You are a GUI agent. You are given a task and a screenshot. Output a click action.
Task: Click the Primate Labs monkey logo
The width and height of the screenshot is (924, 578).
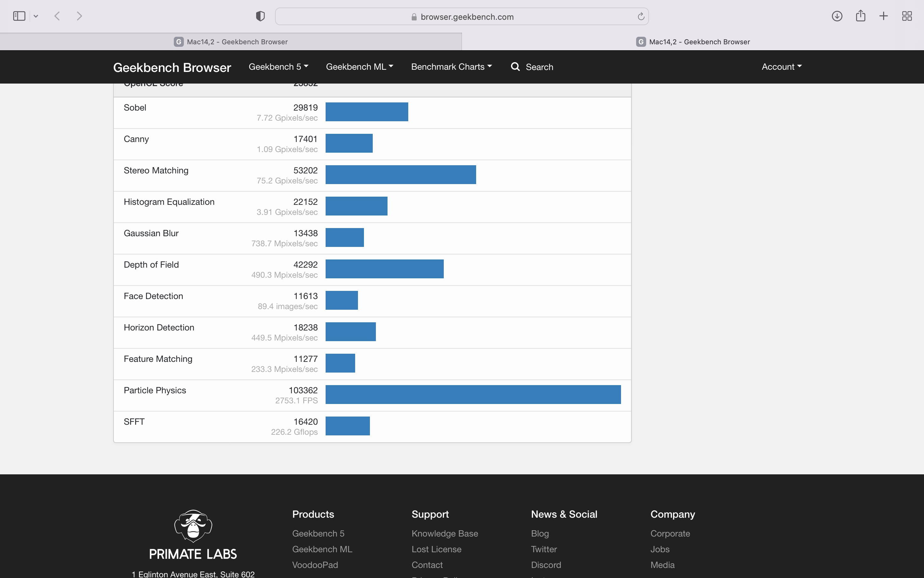click(193, 526)
